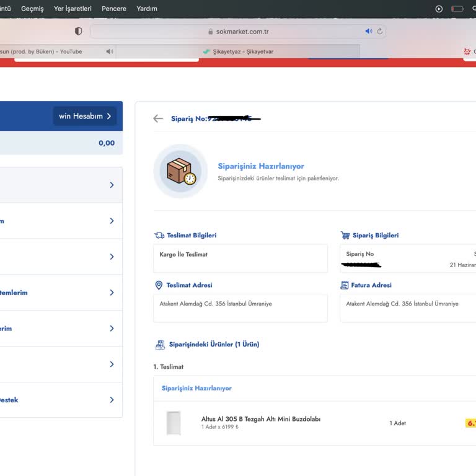Reload the page using the address bar icon
Image resolution: width=476 pixels, height=476 pixels.
click(x=380, y=31)
